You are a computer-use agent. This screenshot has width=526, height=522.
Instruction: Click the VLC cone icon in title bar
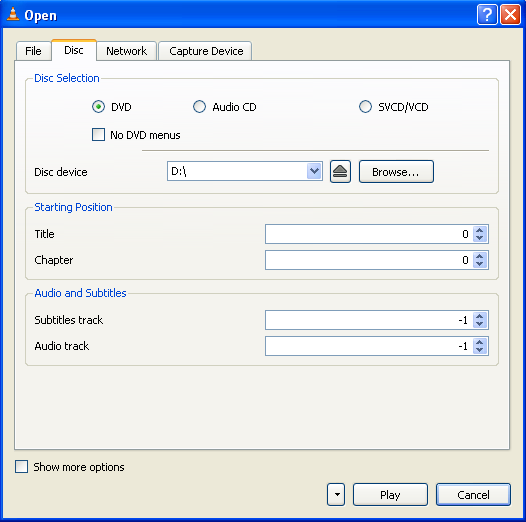[13, 14]
